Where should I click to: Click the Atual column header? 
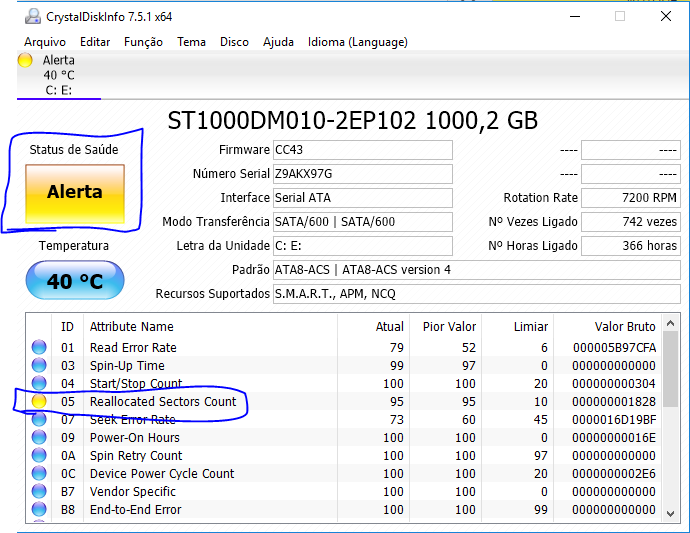pos(374,327)
